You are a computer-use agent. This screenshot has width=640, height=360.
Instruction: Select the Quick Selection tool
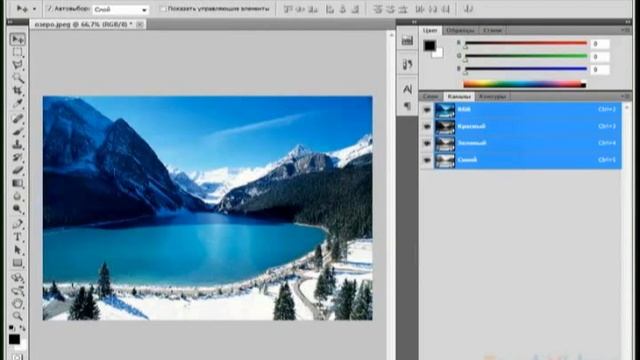(18, 78)
